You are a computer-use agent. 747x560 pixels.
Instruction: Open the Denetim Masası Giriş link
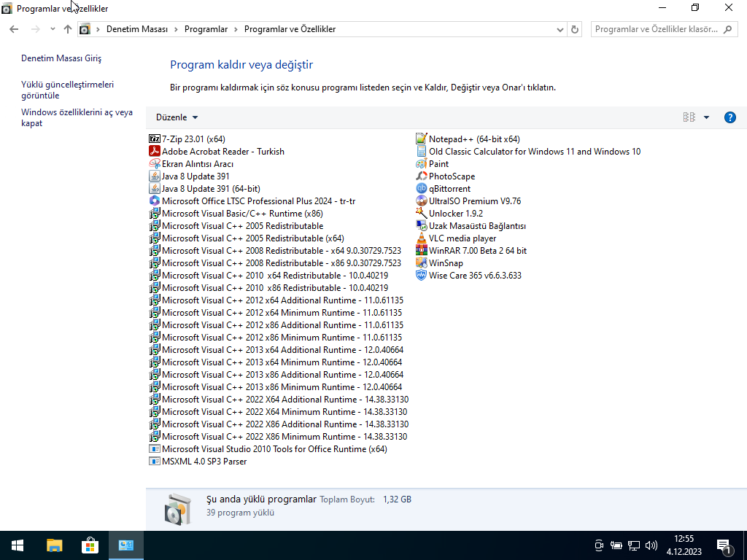[x=61, y=58]
